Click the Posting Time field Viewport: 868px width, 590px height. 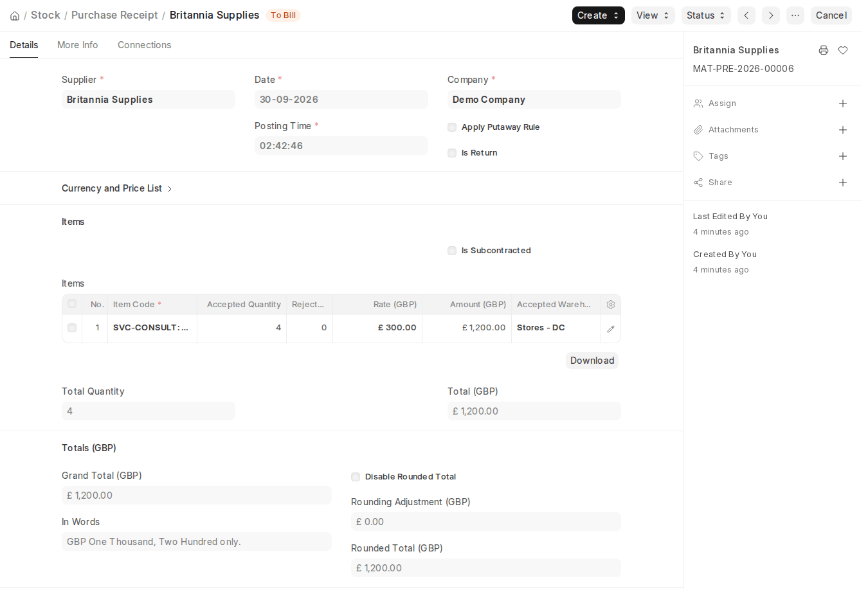[x=341, y=146]
